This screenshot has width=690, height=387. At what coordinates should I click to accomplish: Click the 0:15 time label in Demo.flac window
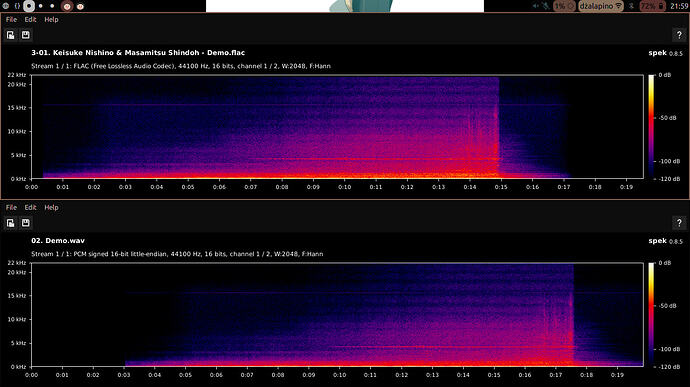(x=501, y=187)
